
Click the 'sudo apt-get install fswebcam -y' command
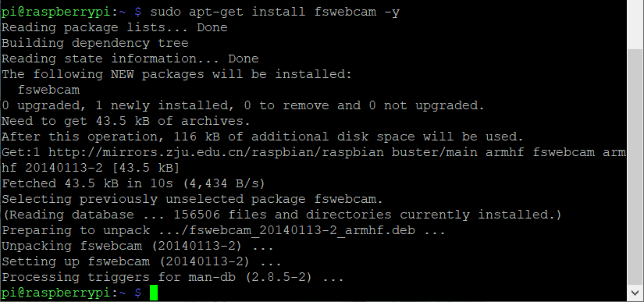(x=275, y=12)
